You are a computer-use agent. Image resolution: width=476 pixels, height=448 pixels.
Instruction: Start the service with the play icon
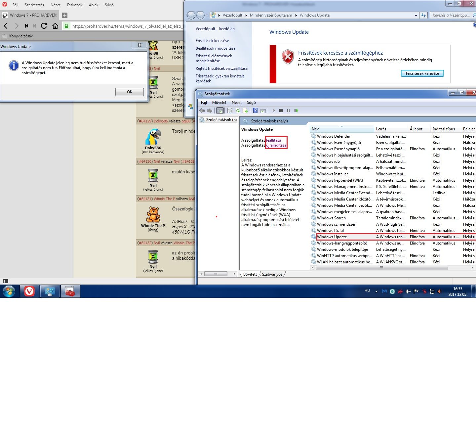click(x=273, y=111)
